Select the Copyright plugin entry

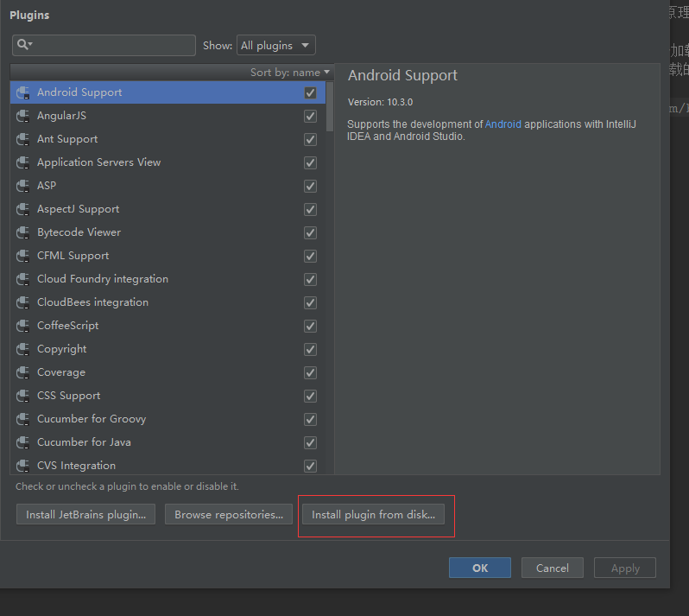(168, 349)
